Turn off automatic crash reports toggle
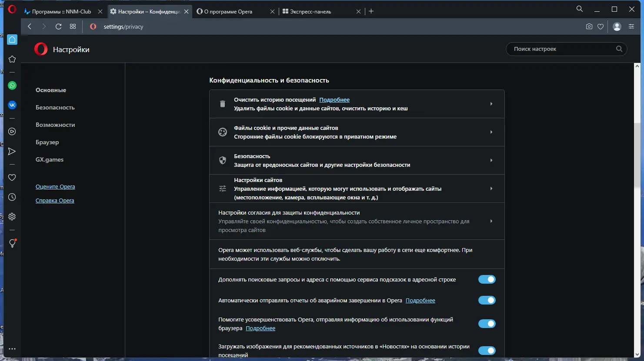 point(487,300)
